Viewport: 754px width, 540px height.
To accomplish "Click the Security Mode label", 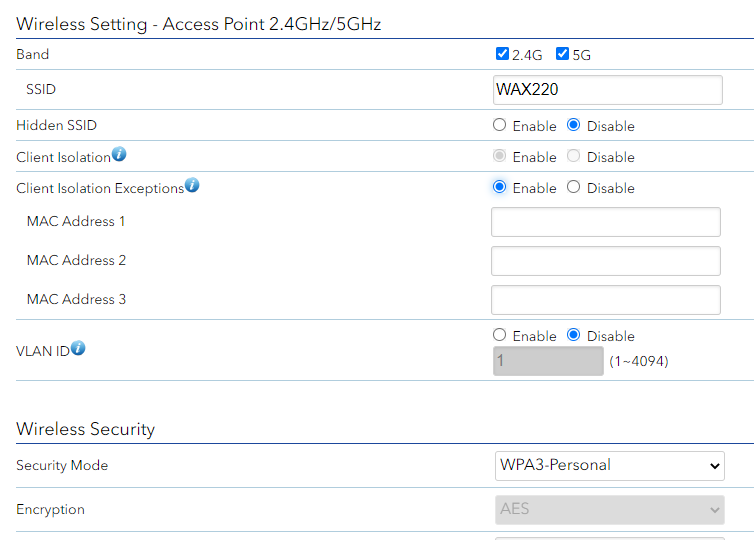I will pyautogui.click(x=62, y=465).
